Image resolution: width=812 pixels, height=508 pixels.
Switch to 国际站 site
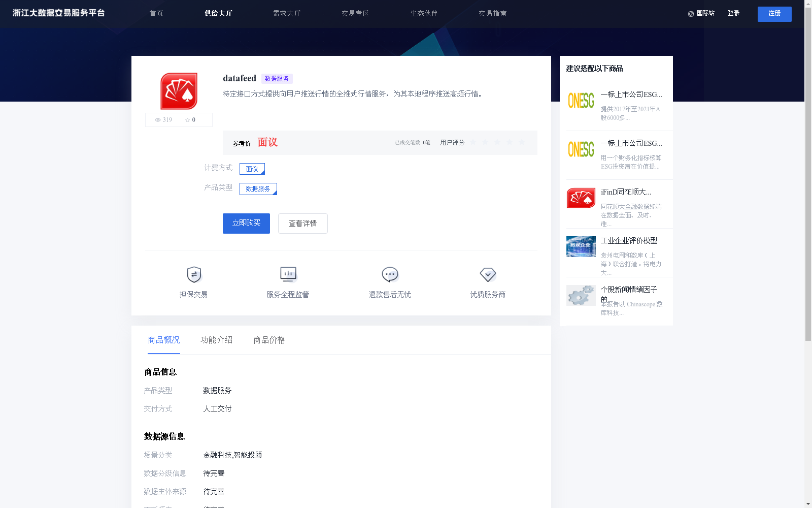click(705, 14)
